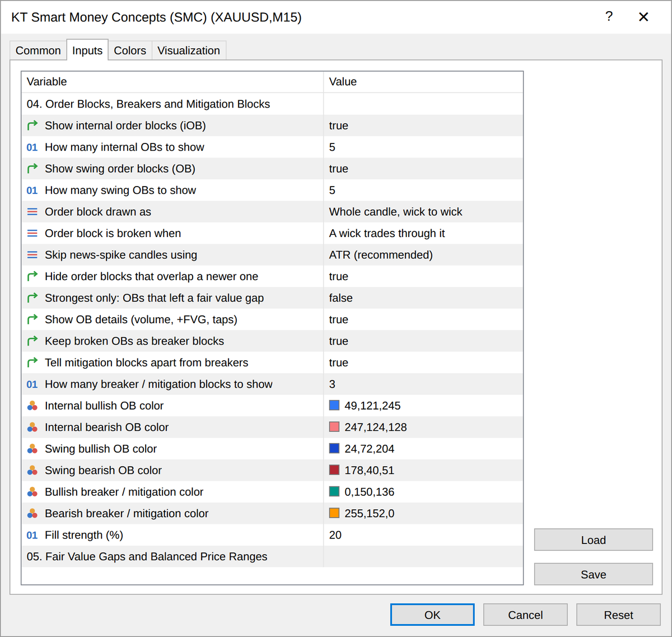Close the KT Smart Money Concepts dialog
The width and height of the screenshot is (672, 637).
(x=643, y=17)
